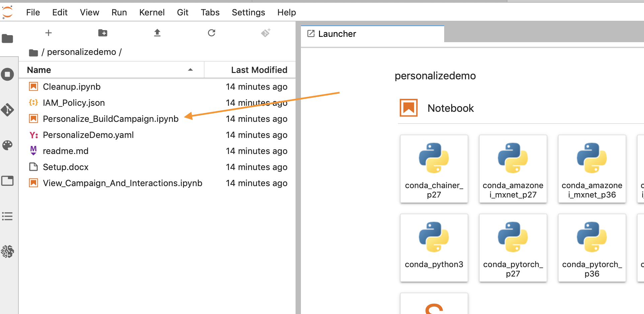
Task: Launch conda_chainer_p27 notebook kernel
Action: click(x=434, y=169)
